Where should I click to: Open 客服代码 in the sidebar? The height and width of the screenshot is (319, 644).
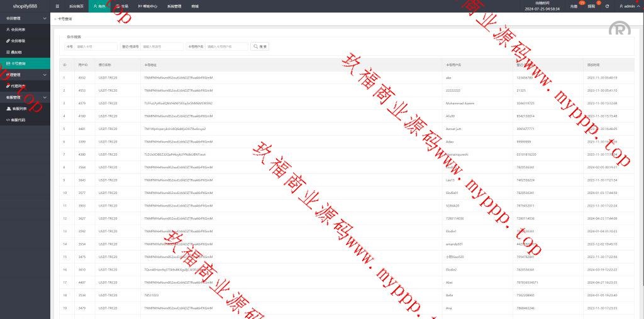(x=18, y=119)
